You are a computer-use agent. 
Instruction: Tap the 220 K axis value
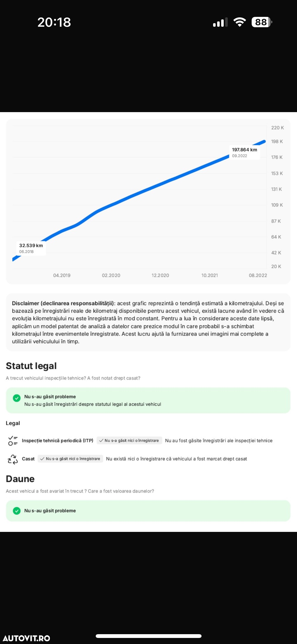click(277, 128)
